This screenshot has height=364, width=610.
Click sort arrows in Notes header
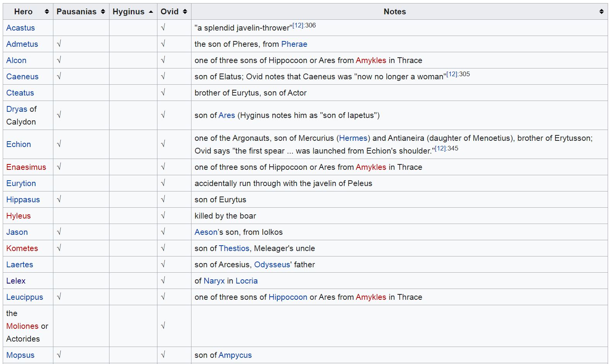point(601,12)
